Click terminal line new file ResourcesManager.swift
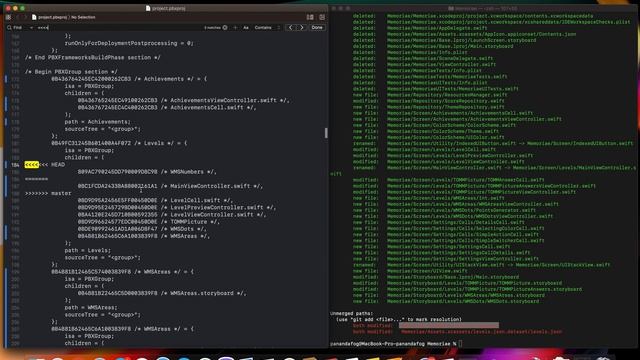The height and width of the screenshot is (360, 640). click(430, 95)
